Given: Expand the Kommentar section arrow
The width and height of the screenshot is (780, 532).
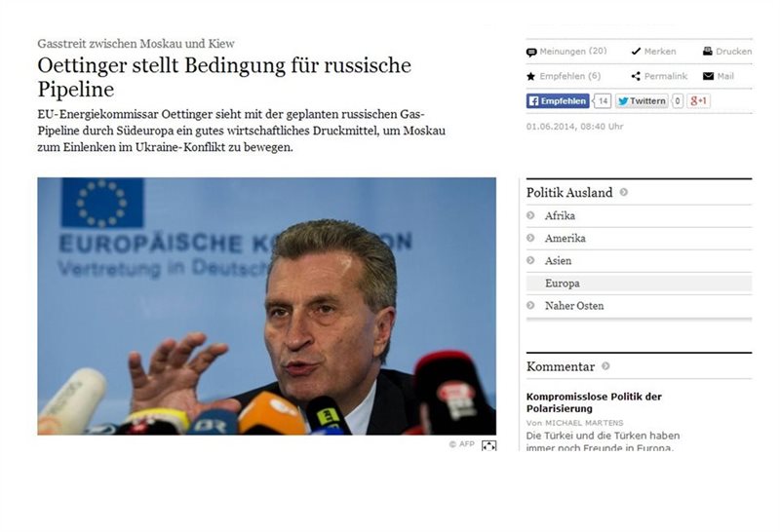Looking at the screenshot, I should pos(605,366).
